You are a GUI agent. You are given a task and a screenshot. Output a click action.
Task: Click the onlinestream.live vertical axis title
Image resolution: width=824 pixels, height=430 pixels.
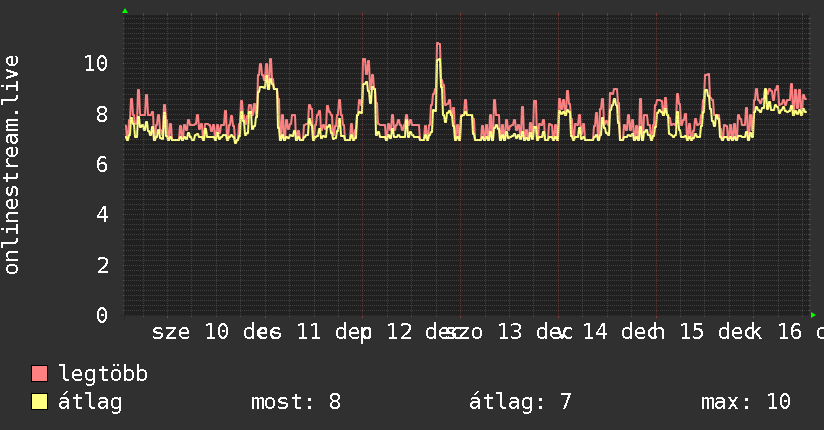pyautogui.click(x=11, y=165)
